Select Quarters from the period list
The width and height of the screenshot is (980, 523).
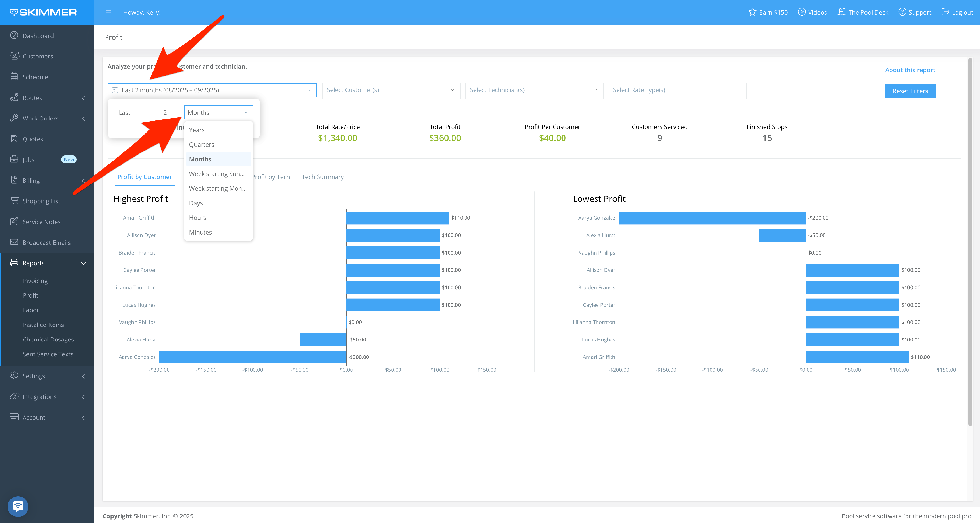pos(202,144)
